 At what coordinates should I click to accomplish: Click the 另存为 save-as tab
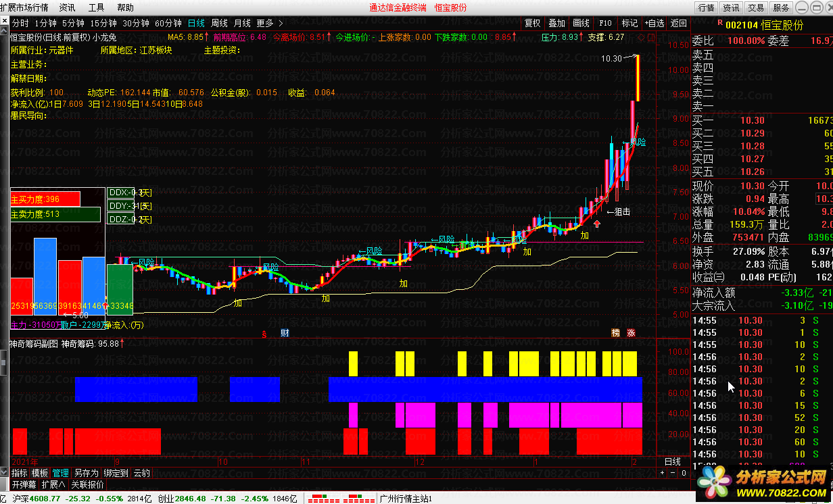[x=86, y=473]
